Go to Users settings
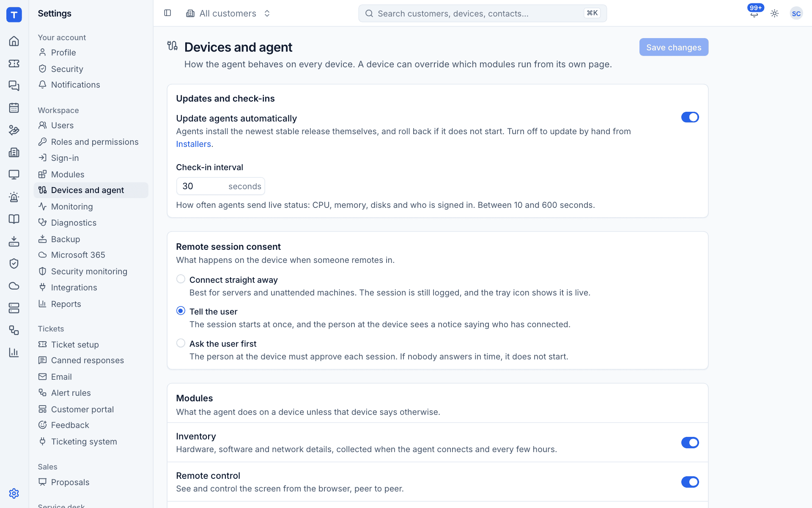812x508 pixels. [91, 125]
